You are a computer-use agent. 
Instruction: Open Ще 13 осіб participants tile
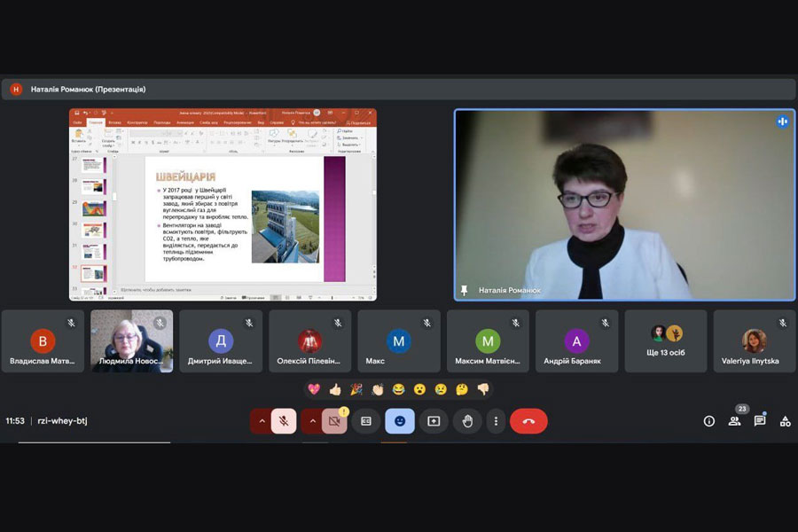(666, 341)
